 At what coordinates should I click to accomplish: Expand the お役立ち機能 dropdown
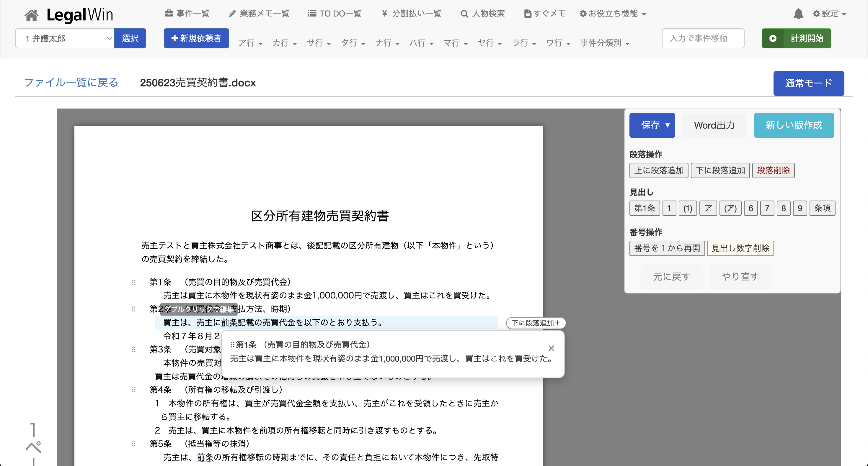pyautogui.click(x=613, y=14)
